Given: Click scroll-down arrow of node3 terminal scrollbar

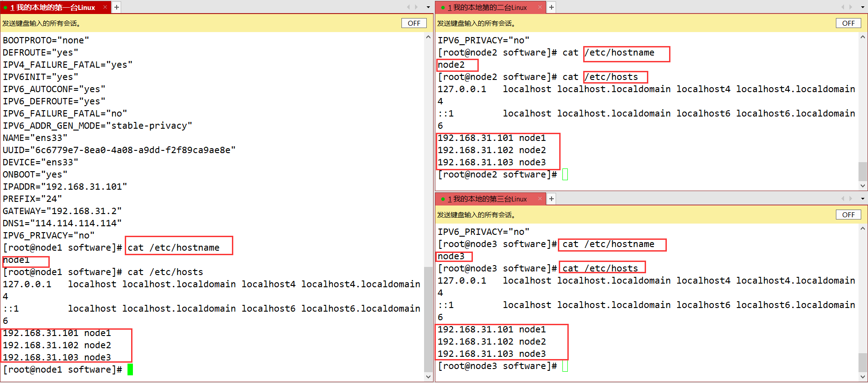Looking at the screenshot, I should coord(863,377).
